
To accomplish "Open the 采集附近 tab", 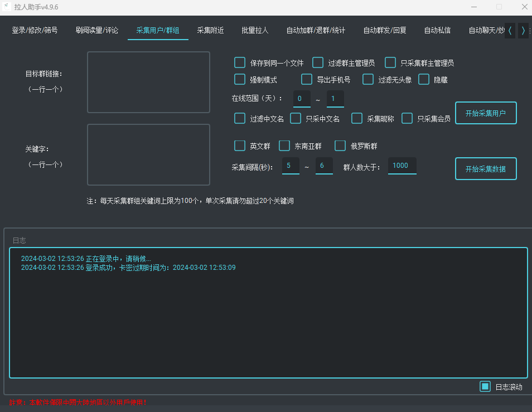I will pyautogui.click(x=210, y=31).
